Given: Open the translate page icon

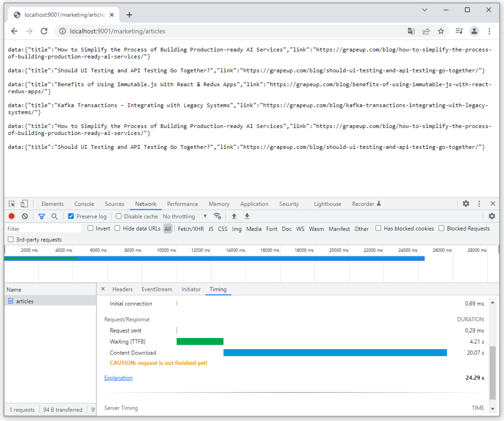Looking at the screenshot, I should point(411,31).
